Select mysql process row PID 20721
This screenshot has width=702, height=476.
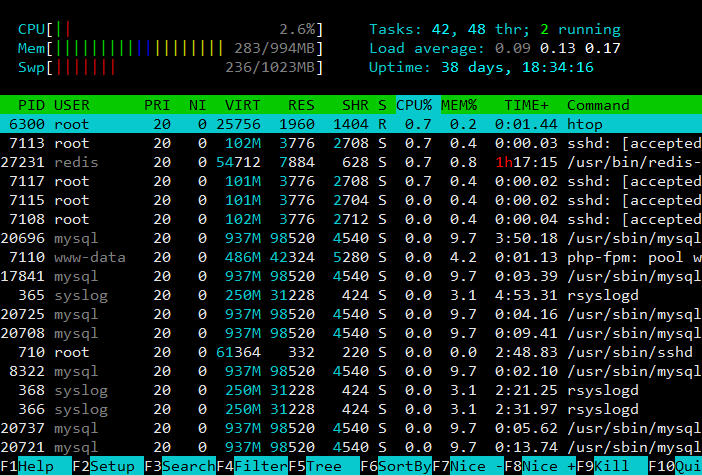[x=351, y=448]
